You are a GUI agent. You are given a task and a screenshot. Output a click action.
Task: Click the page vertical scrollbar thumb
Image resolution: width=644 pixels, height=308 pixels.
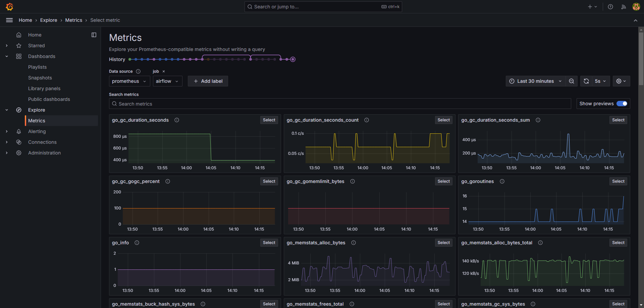[x=641, y=59]
